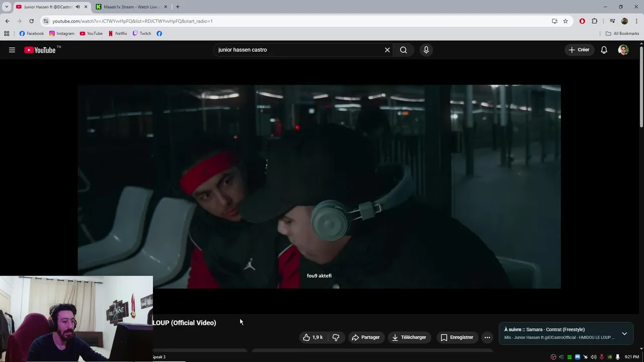This screenshot has height=362, width=644.
Task: Click the green square tray icon
Action: tap(570, 357)
